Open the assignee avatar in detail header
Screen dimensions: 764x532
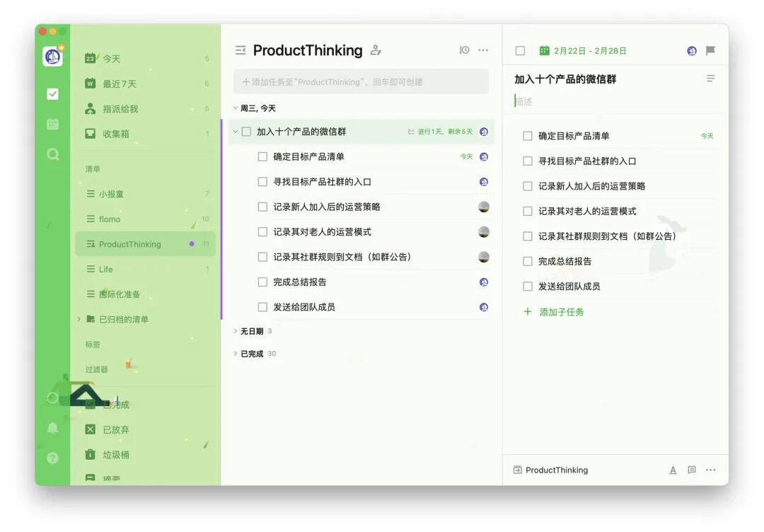click(x=692, y=51)
